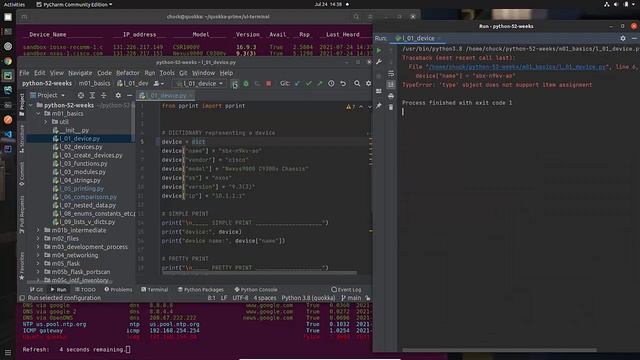Image resolution: width=640 pixels, height=360 pixels.
Task: Click main branch widget in status bar
Action: pos(351,298)
